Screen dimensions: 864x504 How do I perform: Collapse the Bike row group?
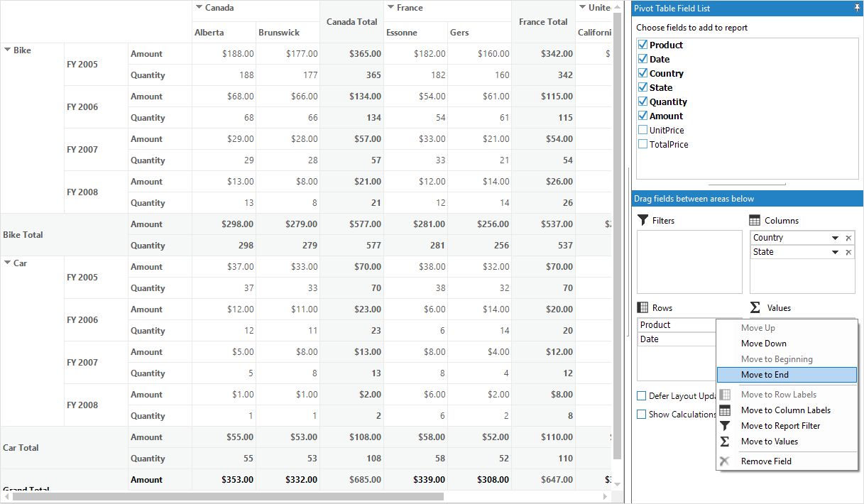8,50
